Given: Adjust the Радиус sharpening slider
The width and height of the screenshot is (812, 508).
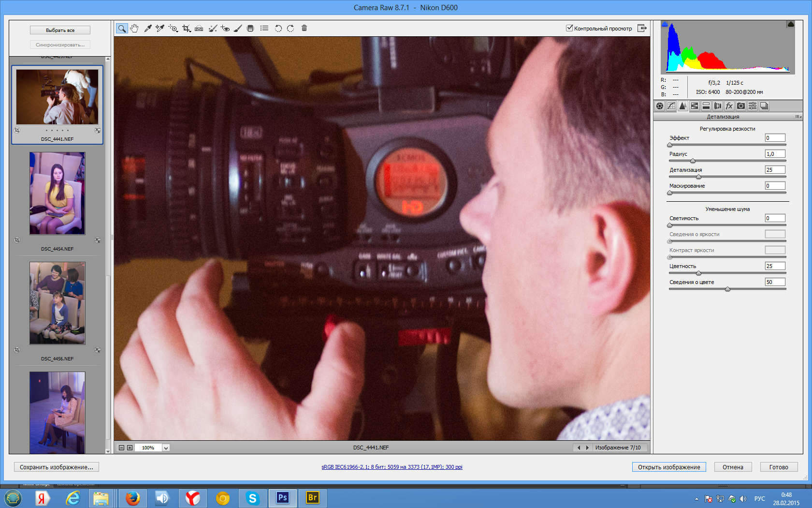Looking at the screenshot, I should pyautogui.click(x=693, y=161).
